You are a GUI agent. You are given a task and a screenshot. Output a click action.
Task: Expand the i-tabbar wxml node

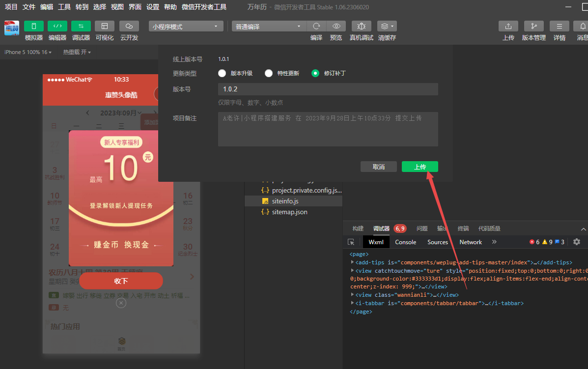[x=352, y=303]
